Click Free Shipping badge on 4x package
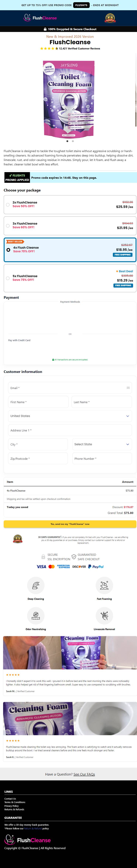 [123, 255]
